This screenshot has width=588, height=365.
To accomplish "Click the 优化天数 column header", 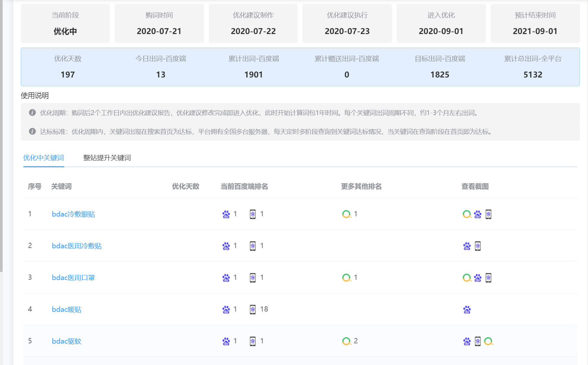I will click(186, 186).
